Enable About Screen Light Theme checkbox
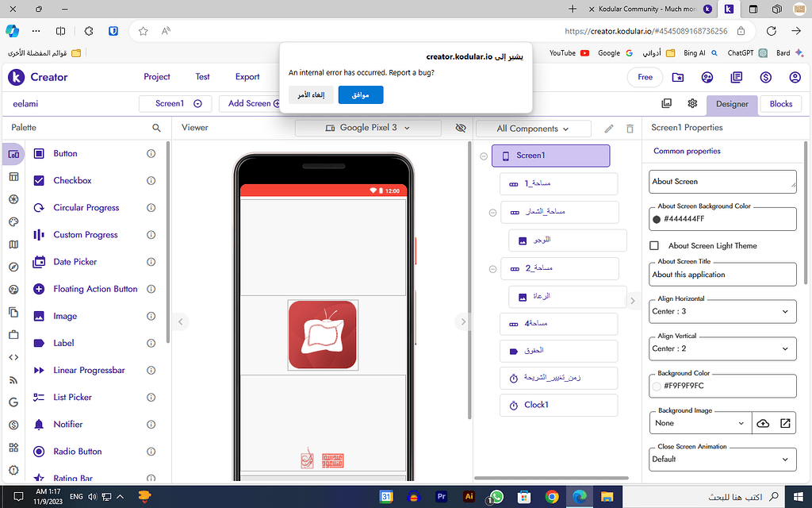This screenshot has height=508, width=812. 654,246
